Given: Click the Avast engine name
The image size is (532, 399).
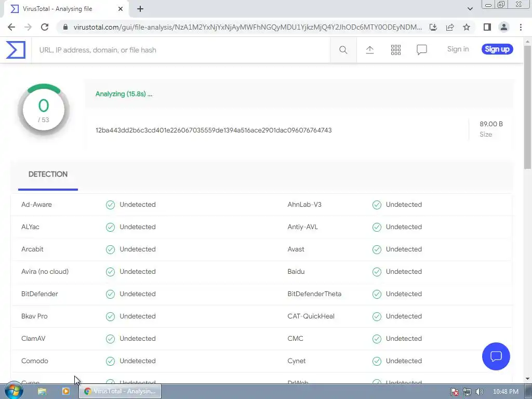Looking at the screenshot, I should click(x=296, y=249).
